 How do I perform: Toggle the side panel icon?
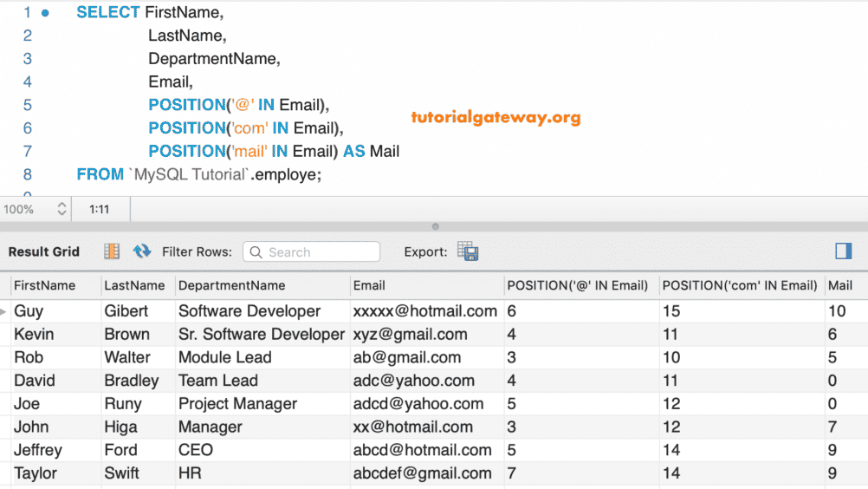[x=843, y=251]
